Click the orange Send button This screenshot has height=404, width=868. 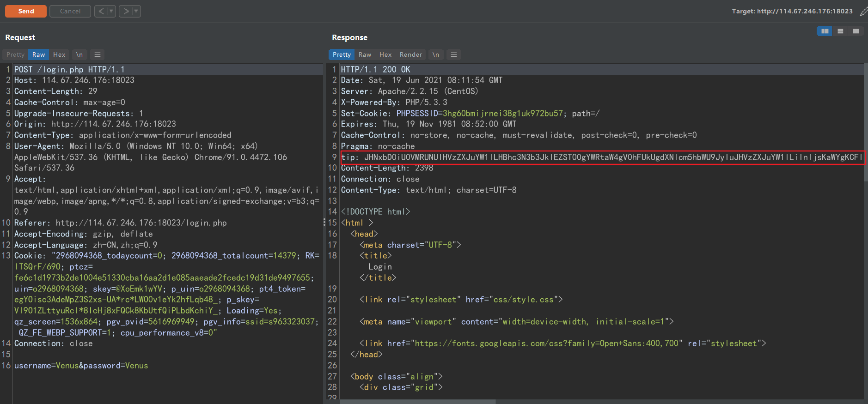[x=26, y=11]
